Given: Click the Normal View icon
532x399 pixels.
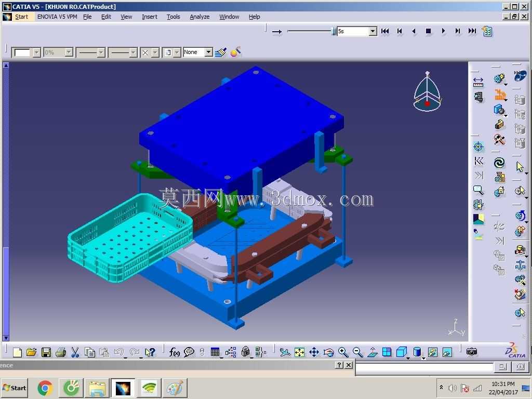Looking at the screenshot, I should [x=372, y=353].
